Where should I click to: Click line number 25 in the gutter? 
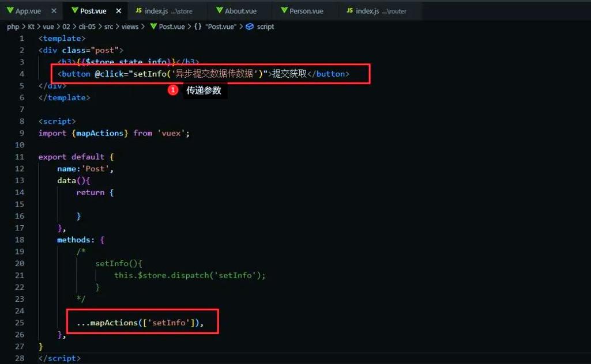(20, 323)
